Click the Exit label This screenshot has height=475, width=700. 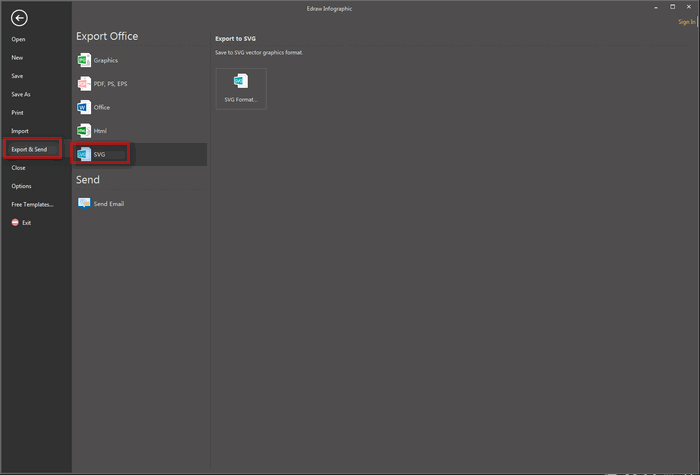[27, 223]
